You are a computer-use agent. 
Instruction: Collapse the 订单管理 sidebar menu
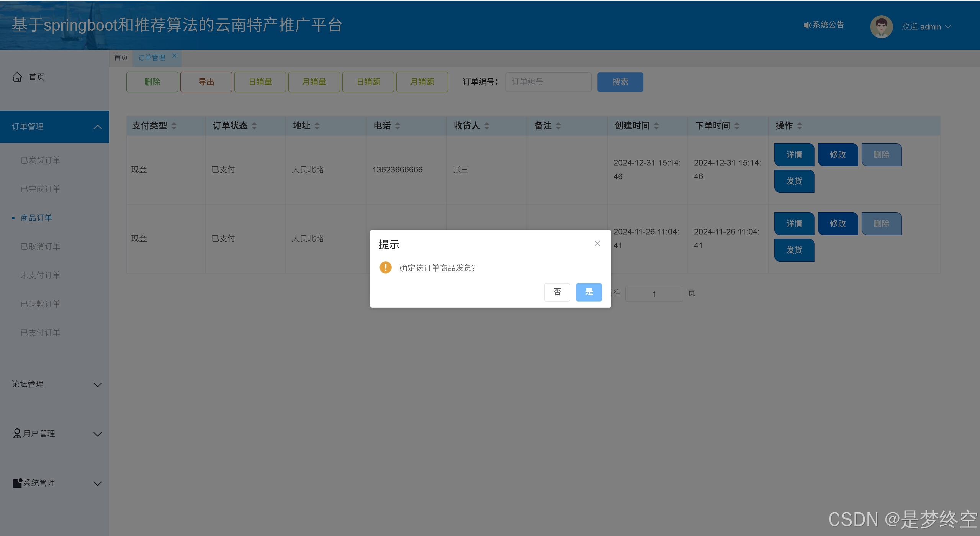[98, 127]
